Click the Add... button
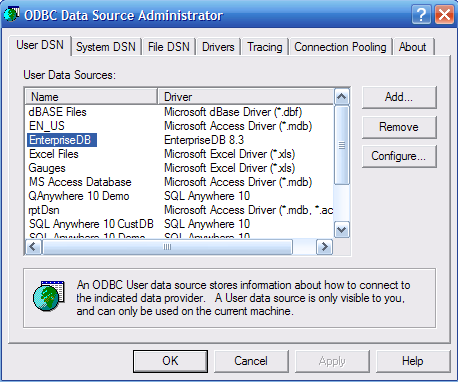Screen dimensions: 458x382 tap(399, 97)
